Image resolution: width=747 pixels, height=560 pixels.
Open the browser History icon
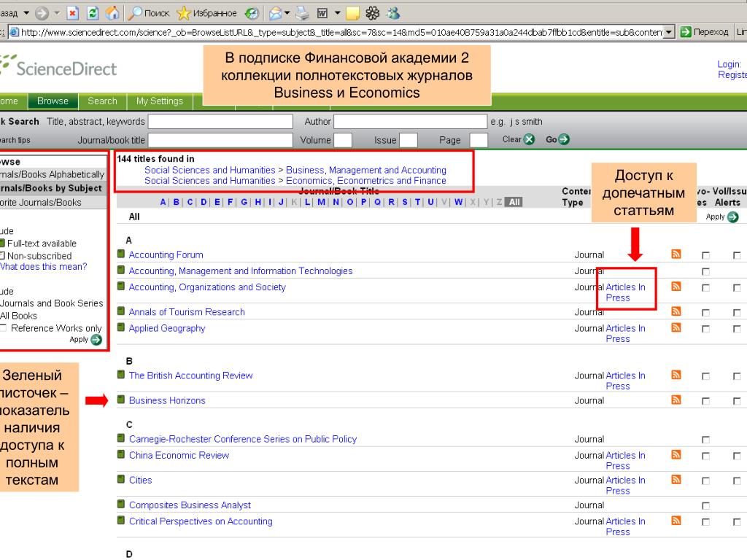(252, 13)
